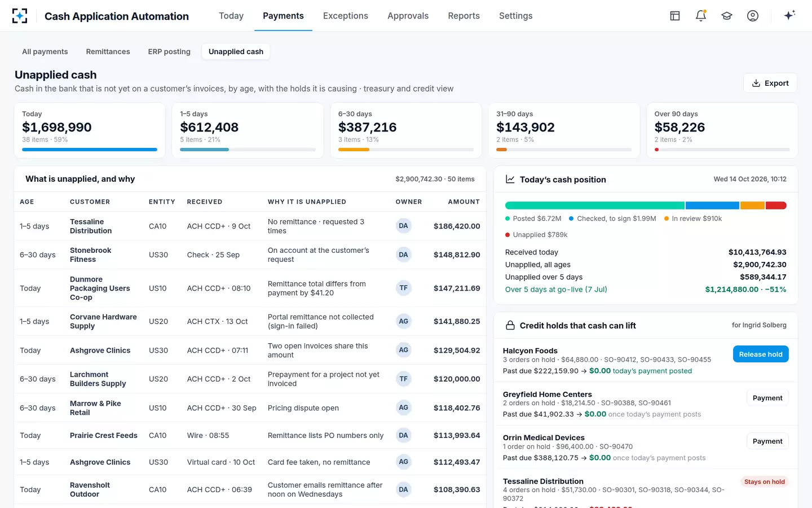Click the TF owner avatar for Larchmont Builders
The height and width of the screenshot is (508, 812).
coord(403,379)
